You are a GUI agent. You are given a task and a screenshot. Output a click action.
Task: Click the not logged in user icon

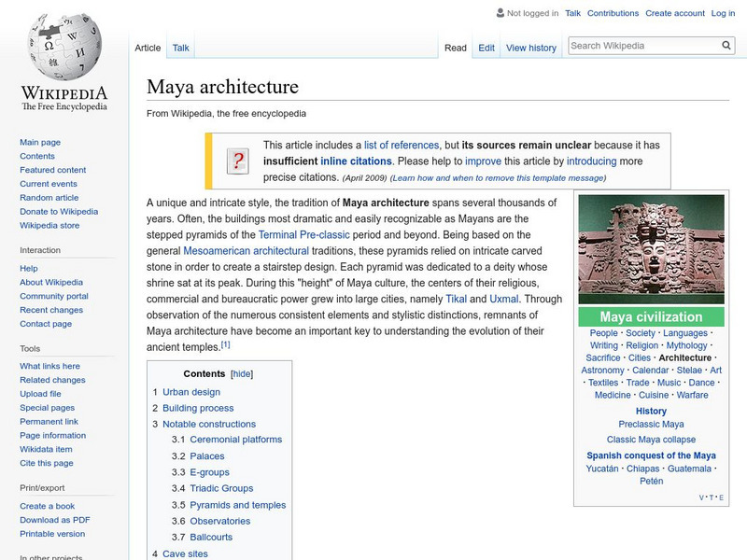pos(500,13)
